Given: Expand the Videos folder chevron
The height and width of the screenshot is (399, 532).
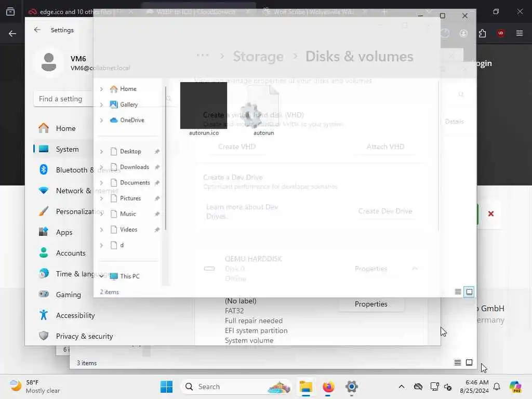Looking at the screenshot, I should coord(101,230).
